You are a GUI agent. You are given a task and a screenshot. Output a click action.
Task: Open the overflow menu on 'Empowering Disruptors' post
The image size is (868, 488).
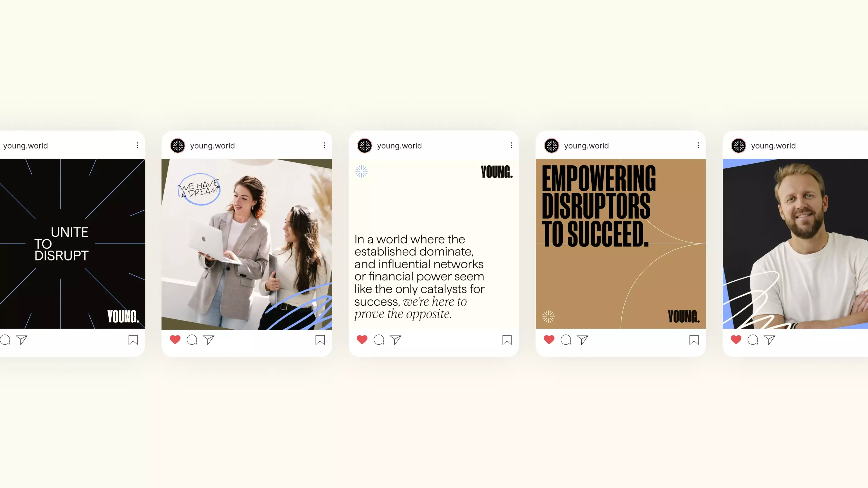(x=698, y=145)
